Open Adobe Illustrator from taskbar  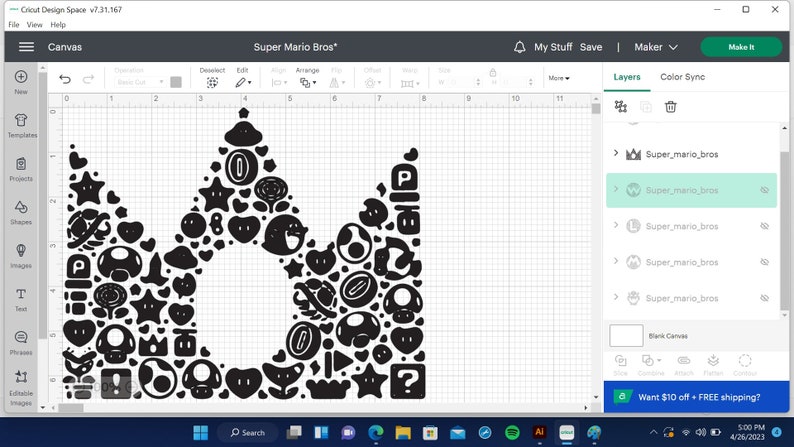[x=539, y=432]
